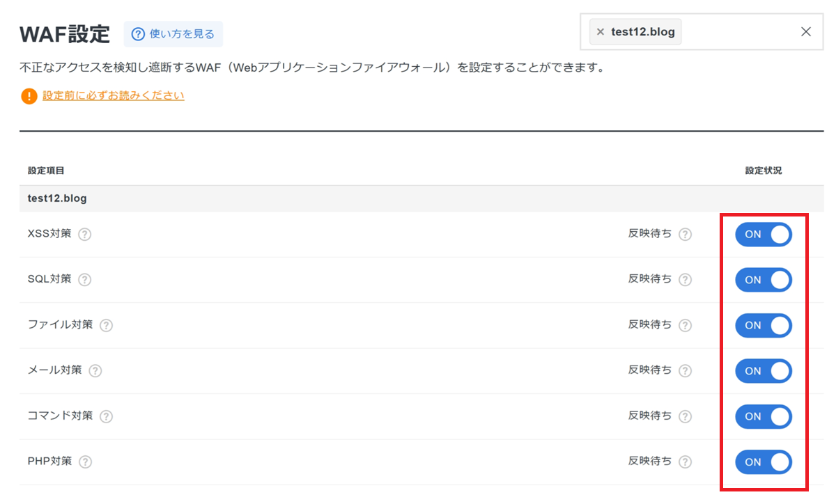The height and width of the screenshot is (504, 836).
Task: Turn off the ファイル対策 switch
Action: tap(763, 325)
